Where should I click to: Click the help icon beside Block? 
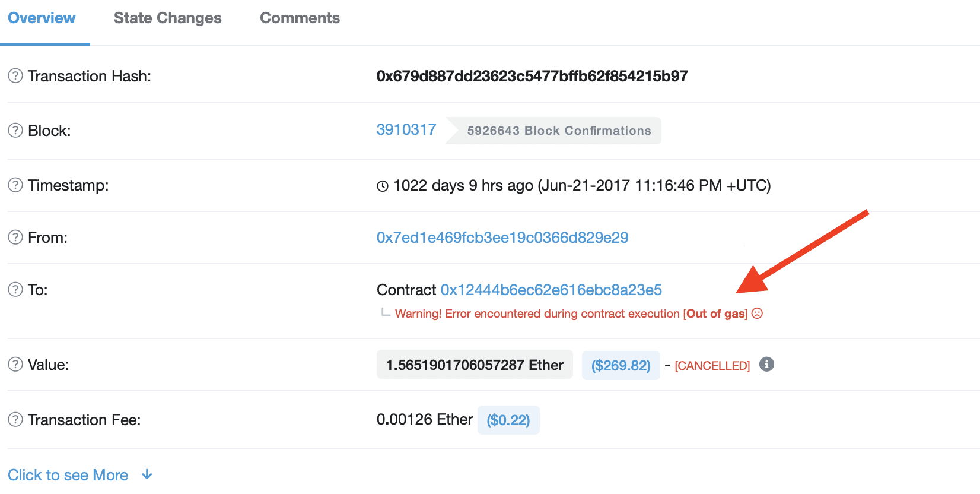[x=15, y=131]
